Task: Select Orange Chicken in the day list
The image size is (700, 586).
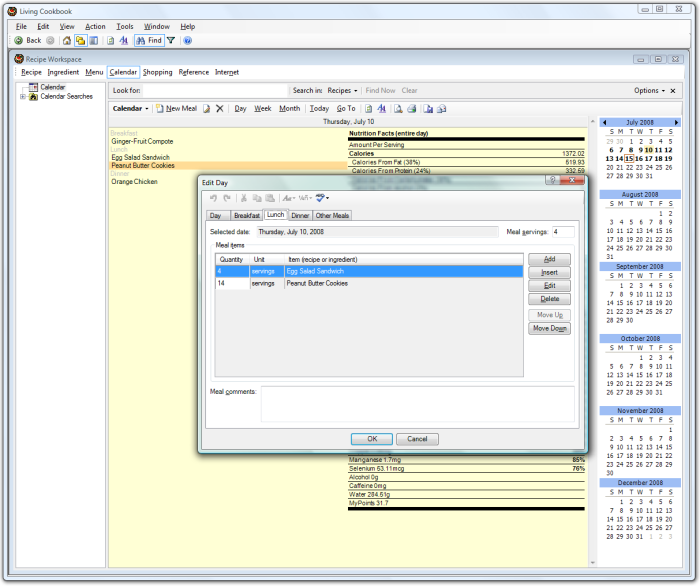Action: 134,182
